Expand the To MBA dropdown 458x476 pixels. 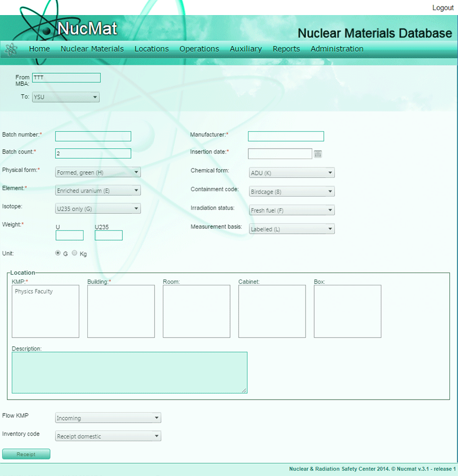coord(66,97)
